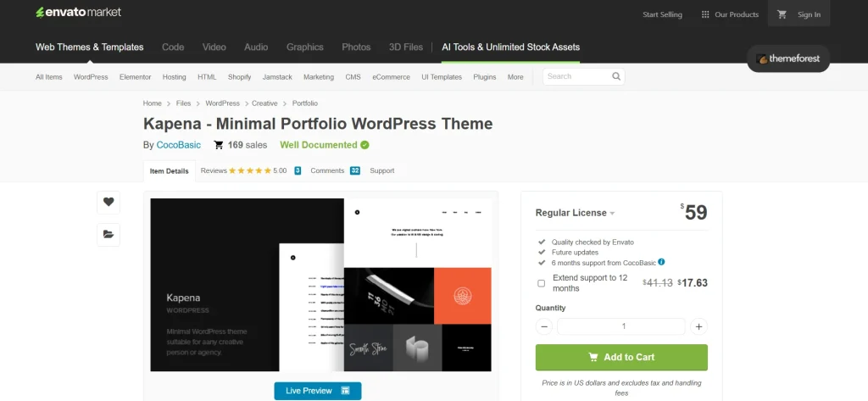868x401 pixels.
Task: Open the CocoBasic author link
Action: (x=179, y=145)
